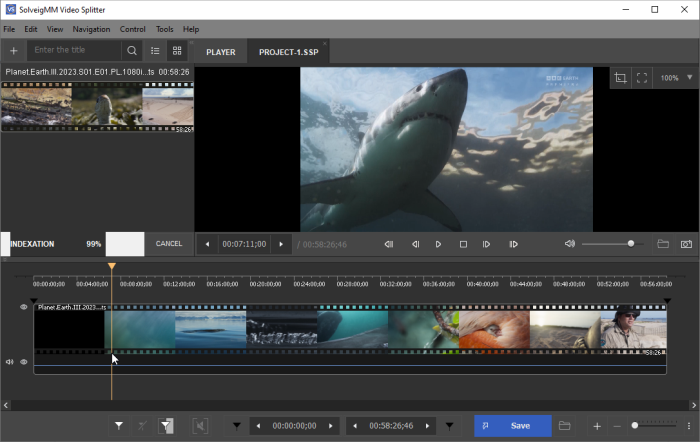Toggle video track visibility eye icon
700x442 pixels.
pos(24,307)
